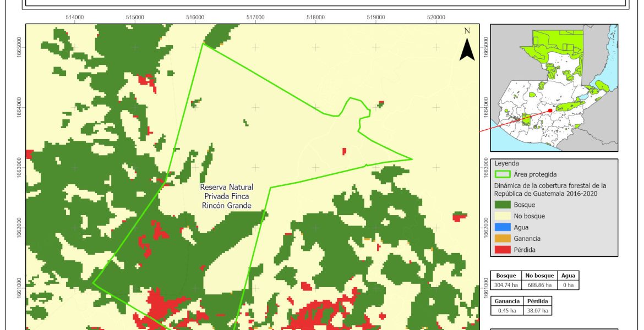Select the green Área protegida outline symbol
Viewport: 644px width, 330px height.
(503, 174)
